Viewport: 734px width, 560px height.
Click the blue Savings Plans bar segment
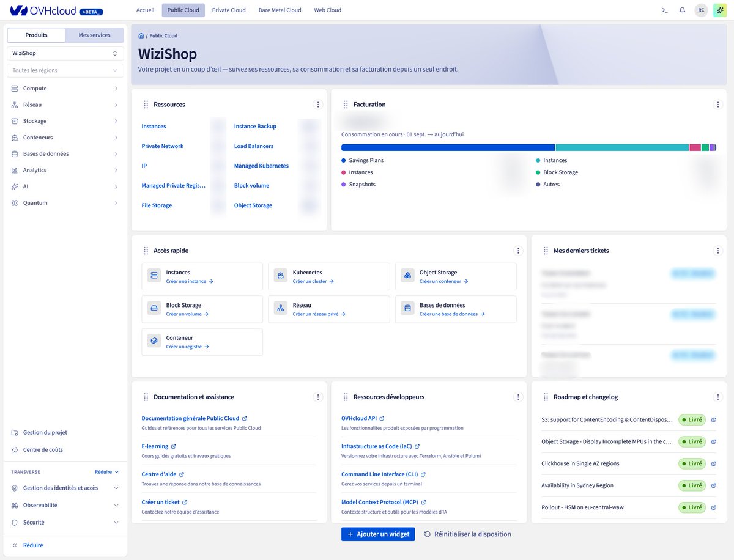(448, 147)
